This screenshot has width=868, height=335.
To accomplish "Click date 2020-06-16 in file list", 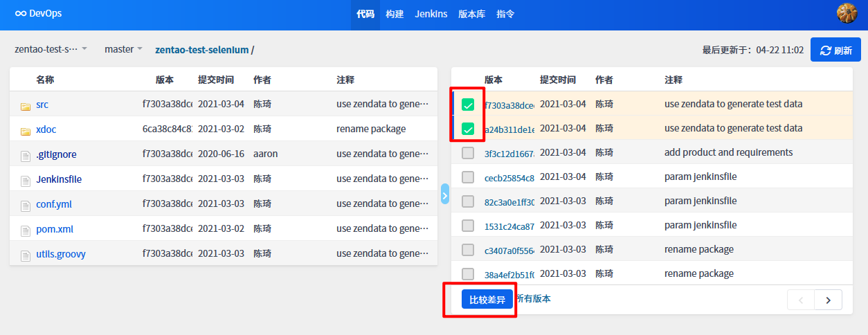I will pyautogui.click(x=221, y=154).
